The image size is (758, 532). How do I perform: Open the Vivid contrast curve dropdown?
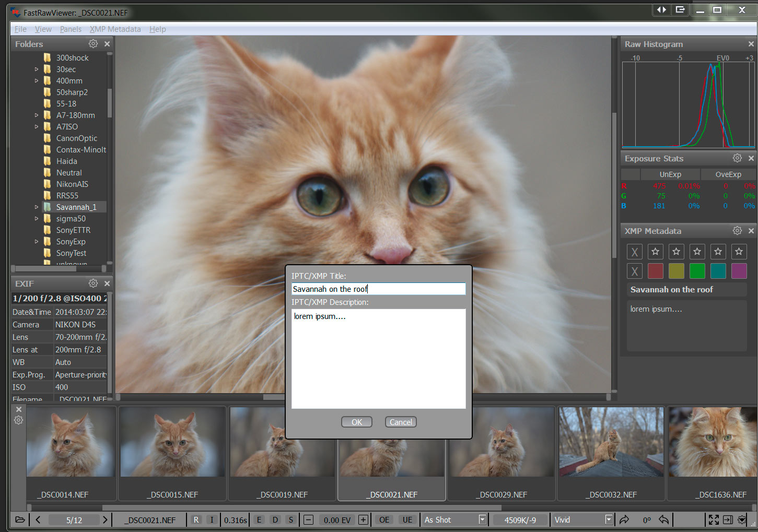point(608,519)
